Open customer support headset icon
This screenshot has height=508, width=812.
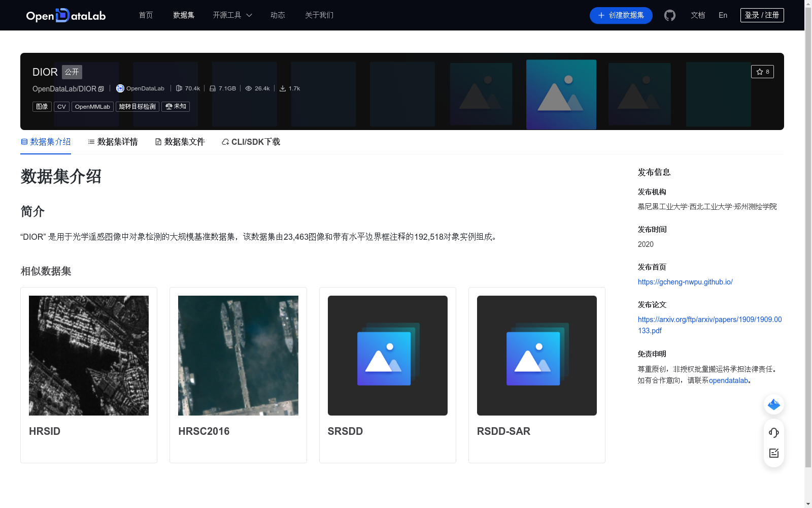point(774,433)
